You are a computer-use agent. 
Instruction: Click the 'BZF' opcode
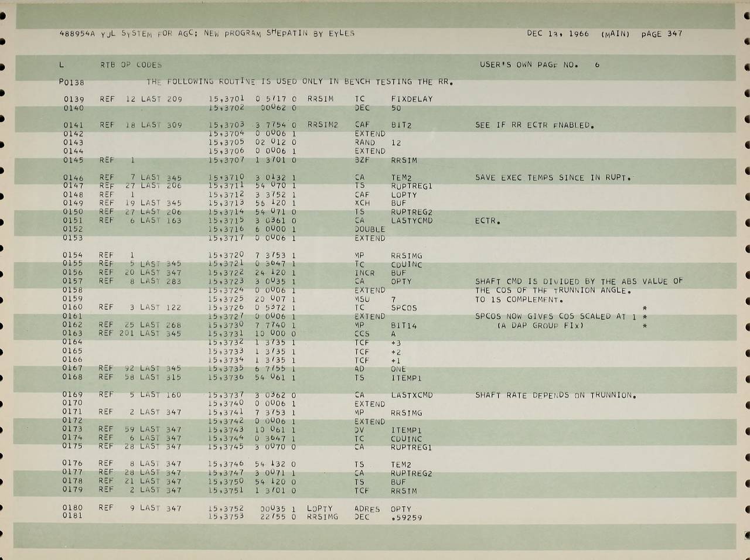(x=362, y=160)
